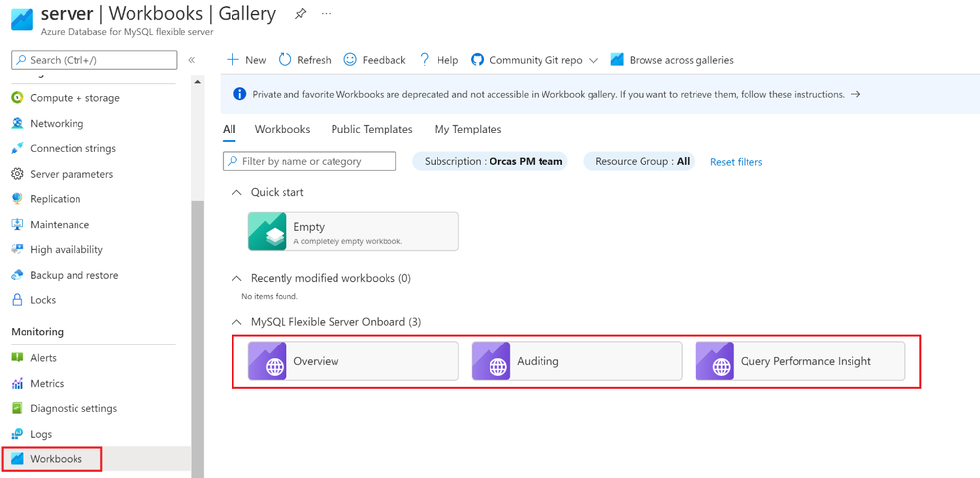
Task: Click the Diagnostic settings icon
Action: [18, 408]
